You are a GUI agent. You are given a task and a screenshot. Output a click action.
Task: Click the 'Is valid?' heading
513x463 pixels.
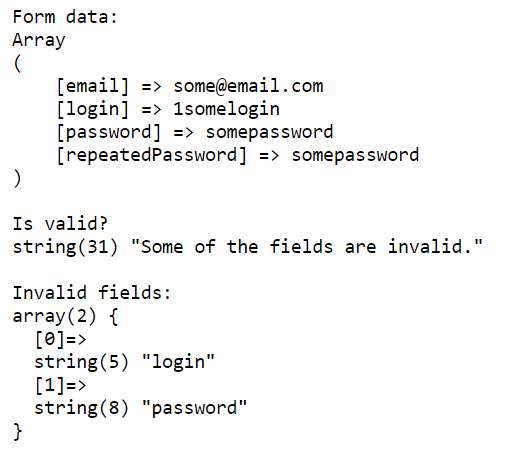click(60, 224)
